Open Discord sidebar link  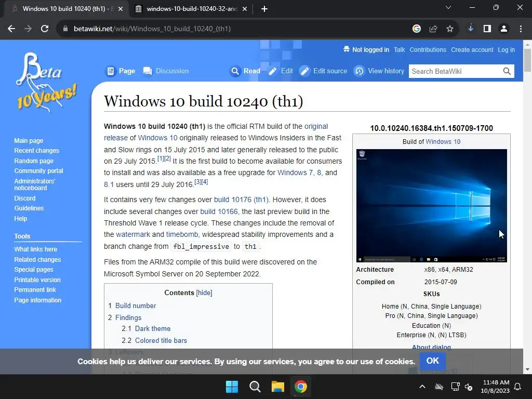(x=25, y=198)
